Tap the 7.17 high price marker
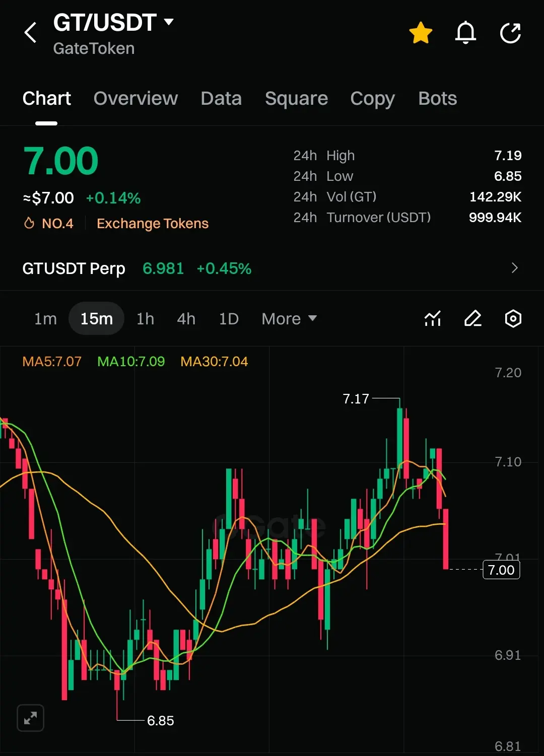 point(356,399)
